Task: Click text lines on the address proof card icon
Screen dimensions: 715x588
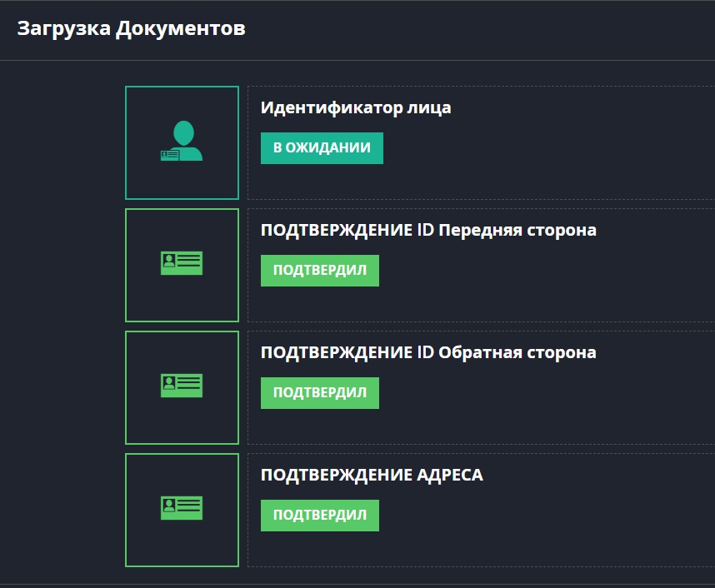Action: point(190,507)
